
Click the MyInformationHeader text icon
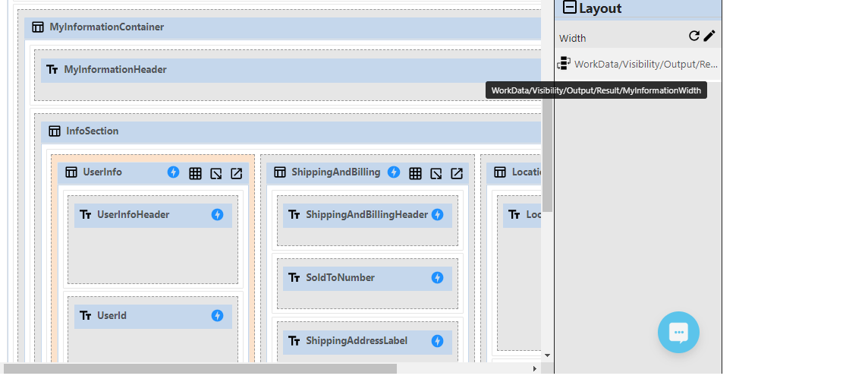click(52, 69)
